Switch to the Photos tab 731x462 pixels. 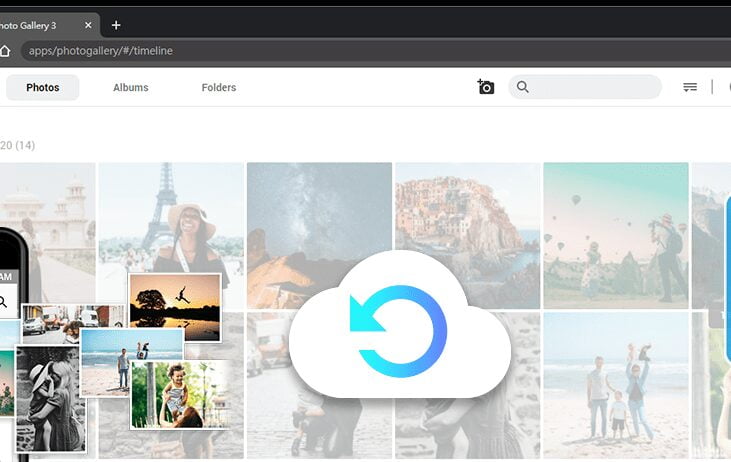click(43, 87)
